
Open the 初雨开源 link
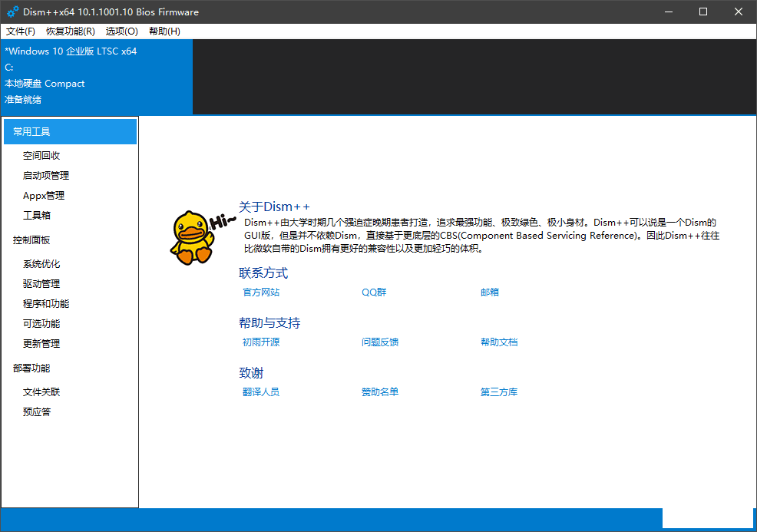click(x=261, y=342)
